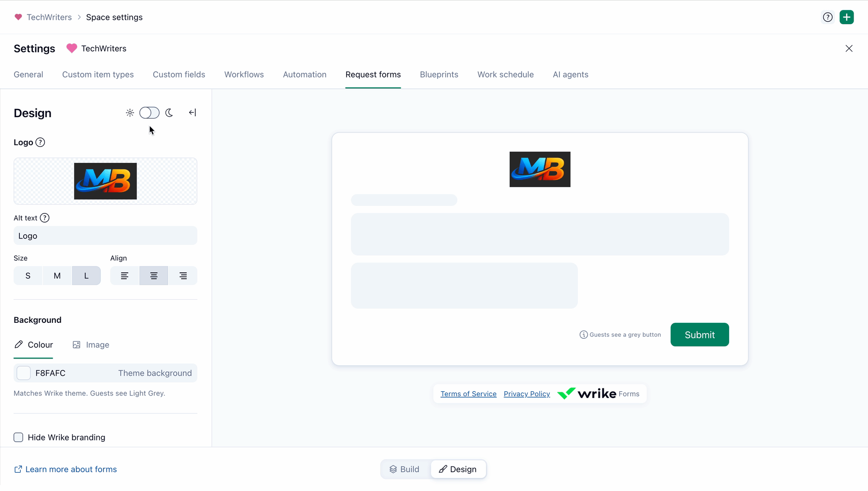Image resolution: width=868 pixels, height=491 pixels.
Task: Click the F8FAFC background colour swatch
Action: click(x=24, y=373)
